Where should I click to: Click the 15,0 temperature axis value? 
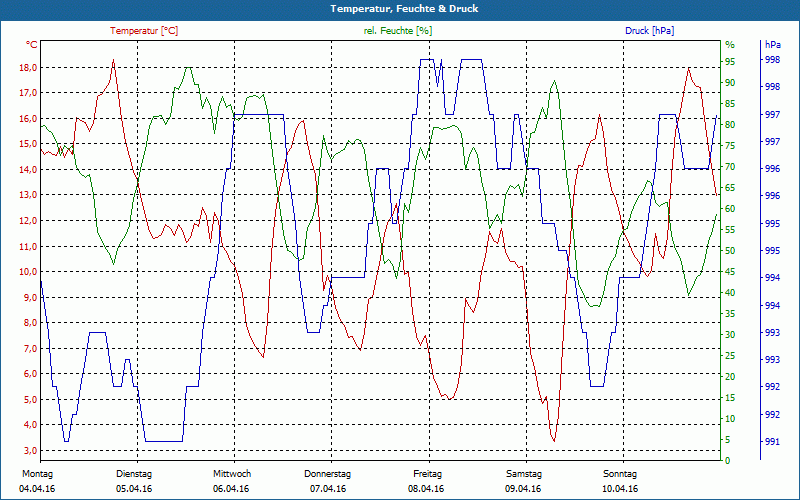pyautogui.click(x=28, y=144)
